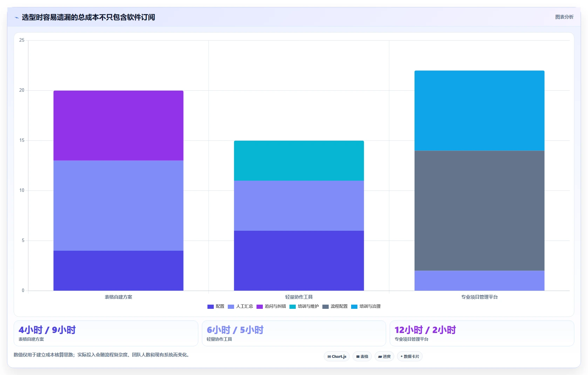
Task: Toggle the 配置 legend color swatch
Action: [x=211, y=307]
